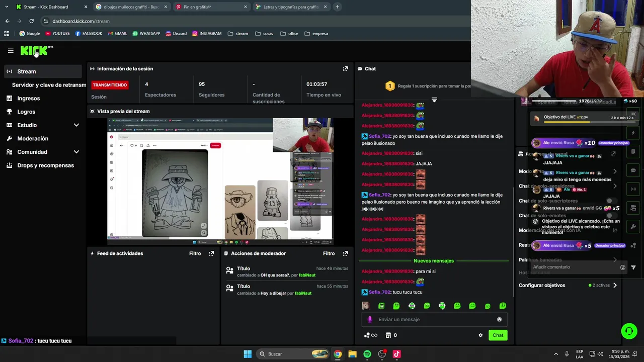Open Chat de solo-seguidores options chevron
Screen dimensions: 644x362
point(615,186)
